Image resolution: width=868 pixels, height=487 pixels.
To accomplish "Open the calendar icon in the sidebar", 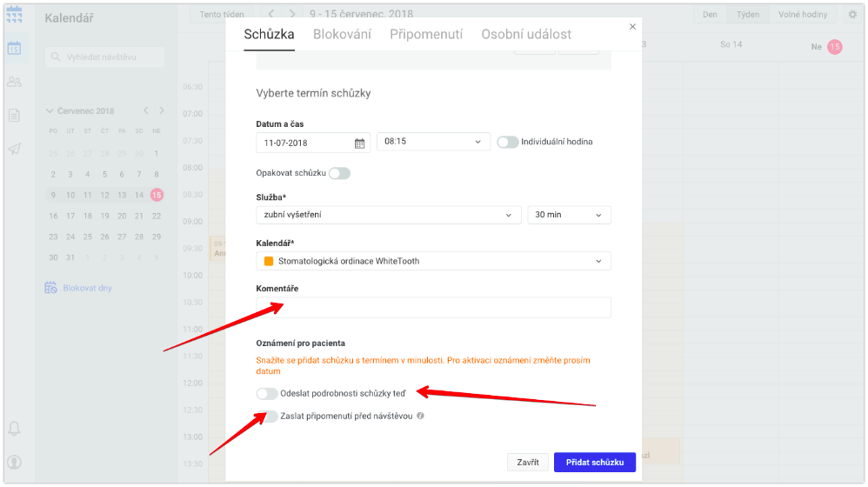I will pyautogui.click(x=15, y=49).
